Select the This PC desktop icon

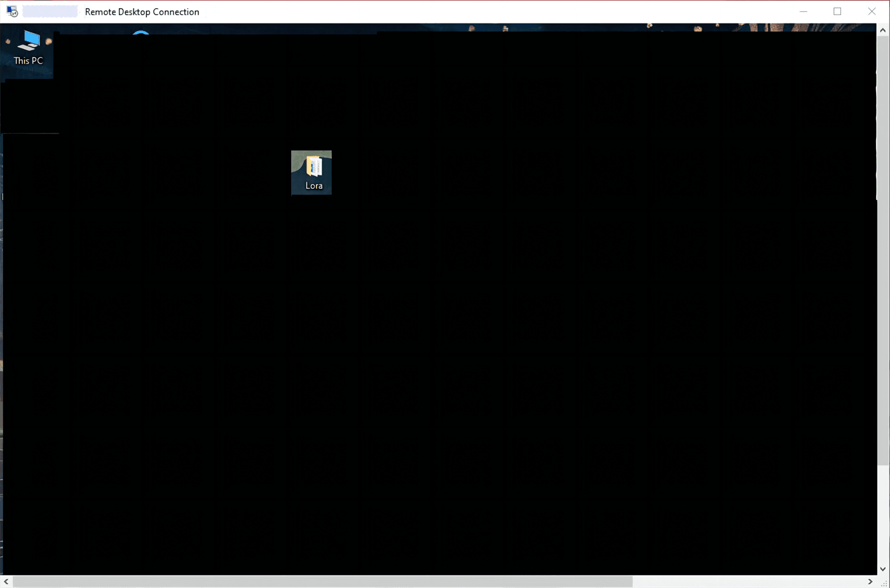click(x=29, y=48)
